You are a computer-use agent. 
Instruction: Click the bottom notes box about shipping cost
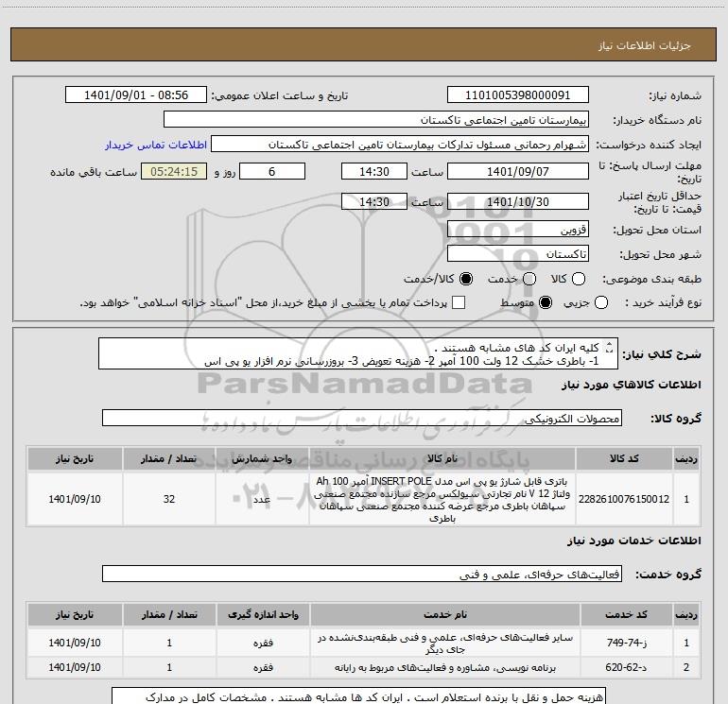pyautogui.click(x=359, y=695)
